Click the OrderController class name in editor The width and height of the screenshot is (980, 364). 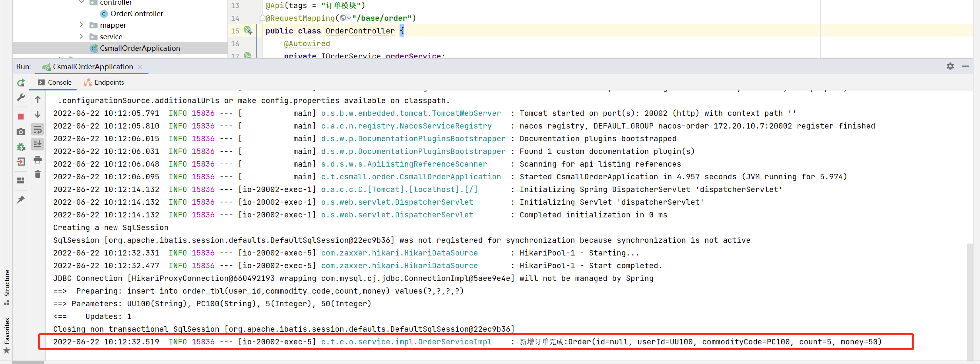point(360,31)
